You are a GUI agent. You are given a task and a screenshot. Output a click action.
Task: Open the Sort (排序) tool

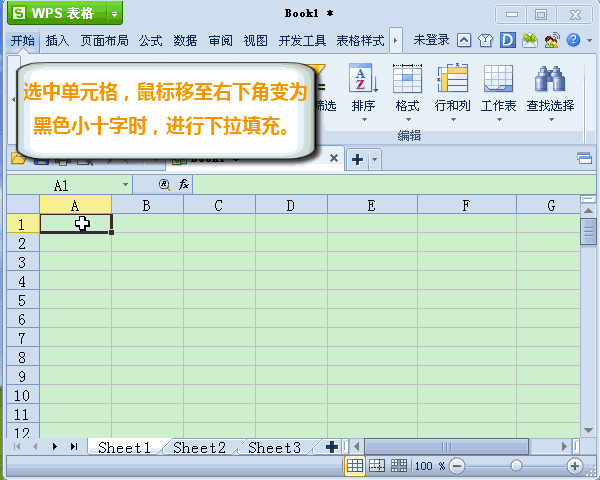pyautogui.click(x=364, y=88)
